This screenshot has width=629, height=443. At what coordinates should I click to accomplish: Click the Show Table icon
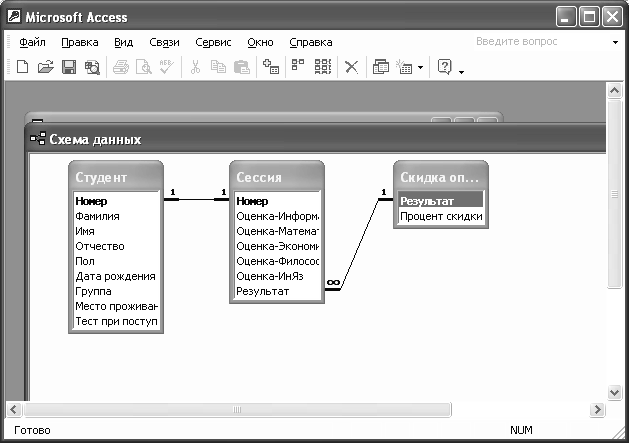(271, 67)
